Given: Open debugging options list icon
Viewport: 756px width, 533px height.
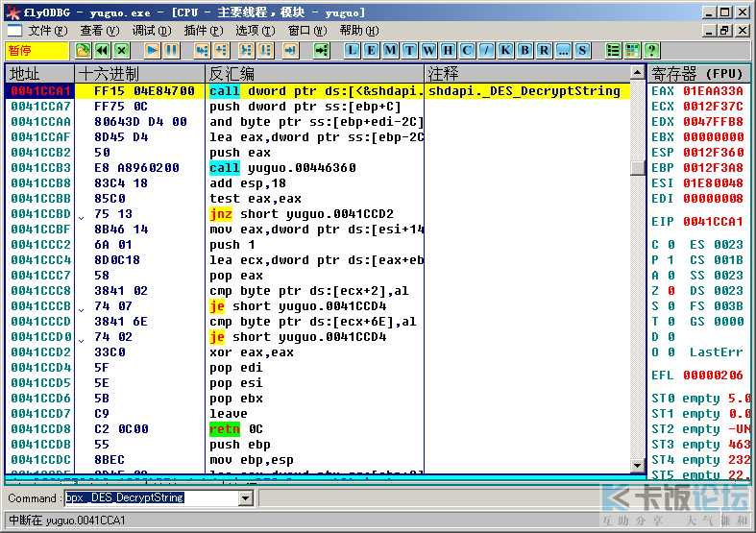Looking at the screenshot, I should 613,50.
